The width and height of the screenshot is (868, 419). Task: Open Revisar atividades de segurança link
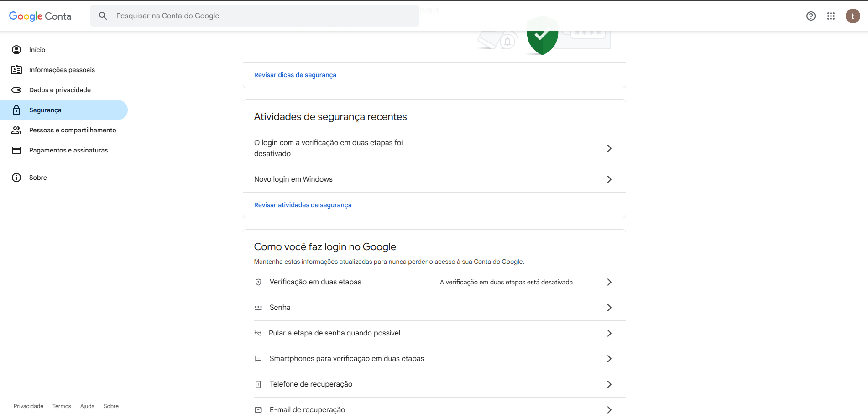pos(303,205)
